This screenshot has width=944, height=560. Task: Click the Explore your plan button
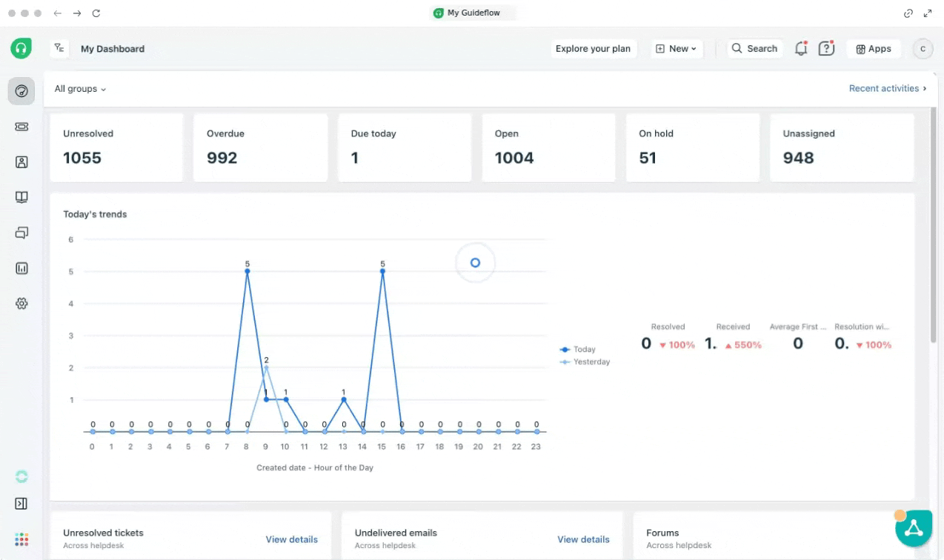[593, 49]
